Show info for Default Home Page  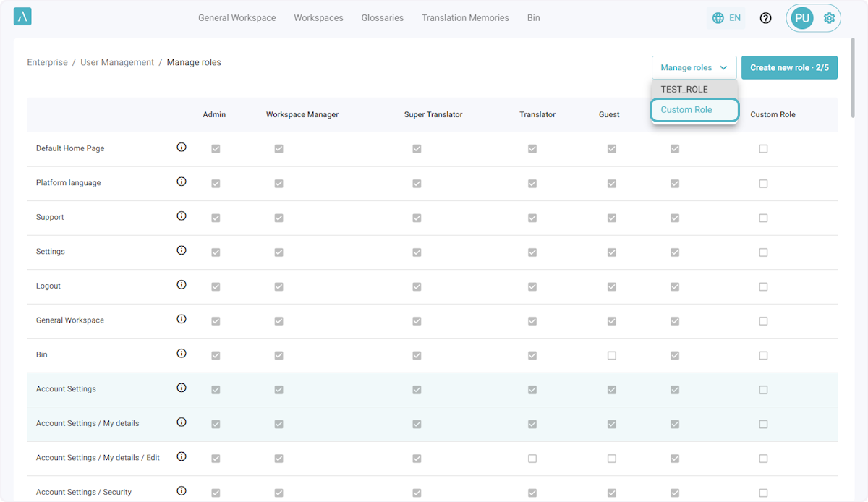click(182, 148)
